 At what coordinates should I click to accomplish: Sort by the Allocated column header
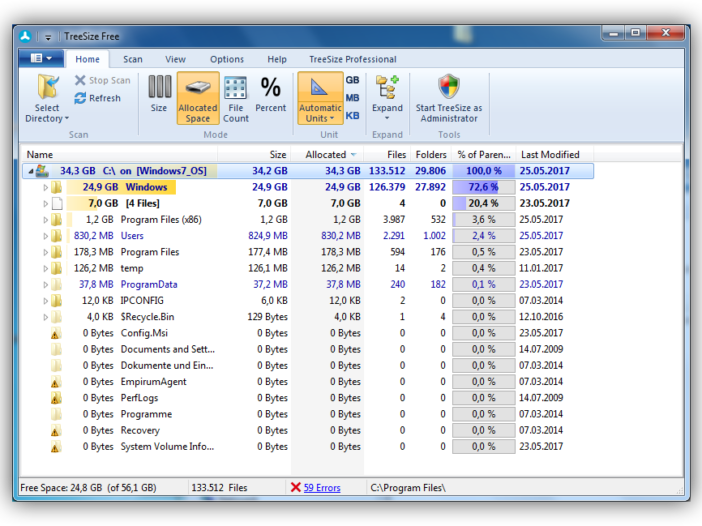click(x=327, y=155)
